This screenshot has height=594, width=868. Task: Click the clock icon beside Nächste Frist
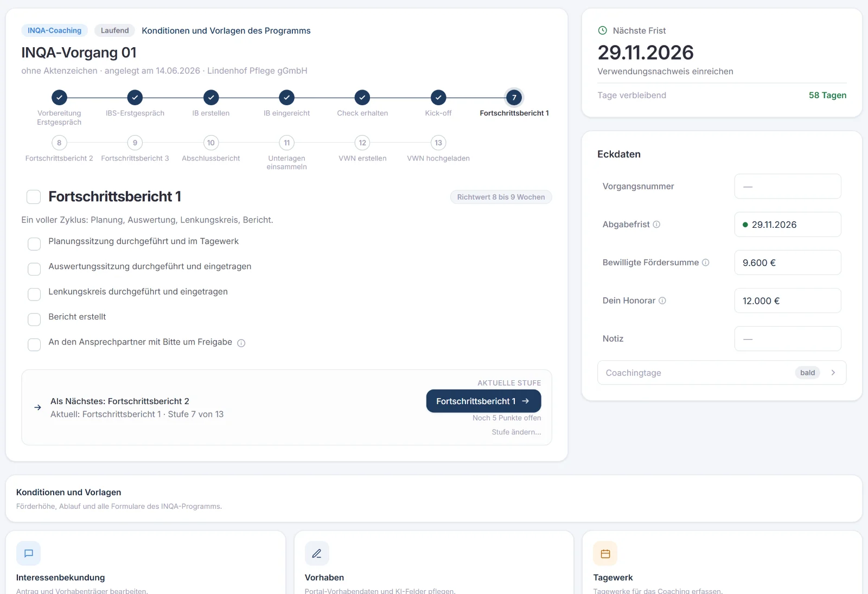pos(602,31)
